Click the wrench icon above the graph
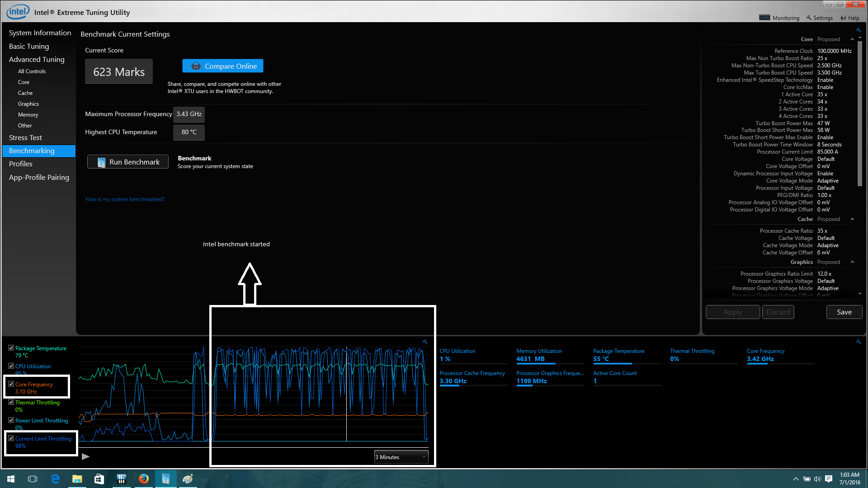 coord(425,342)
